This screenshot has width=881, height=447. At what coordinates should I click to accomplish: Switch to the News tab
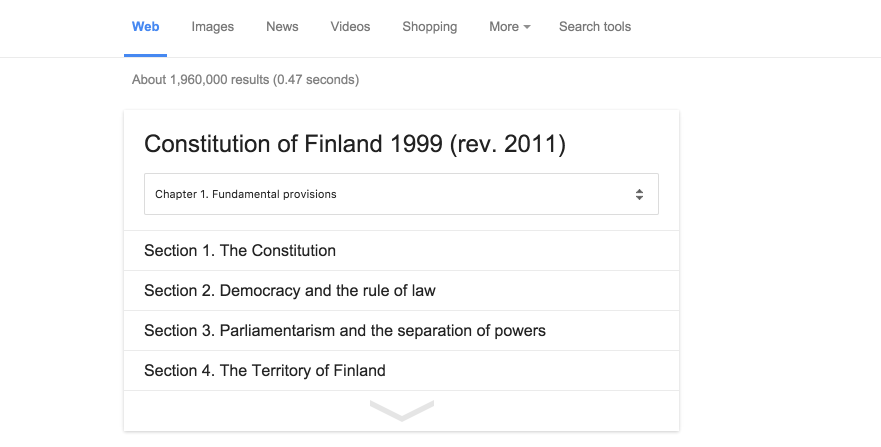(x=282, y=27)
